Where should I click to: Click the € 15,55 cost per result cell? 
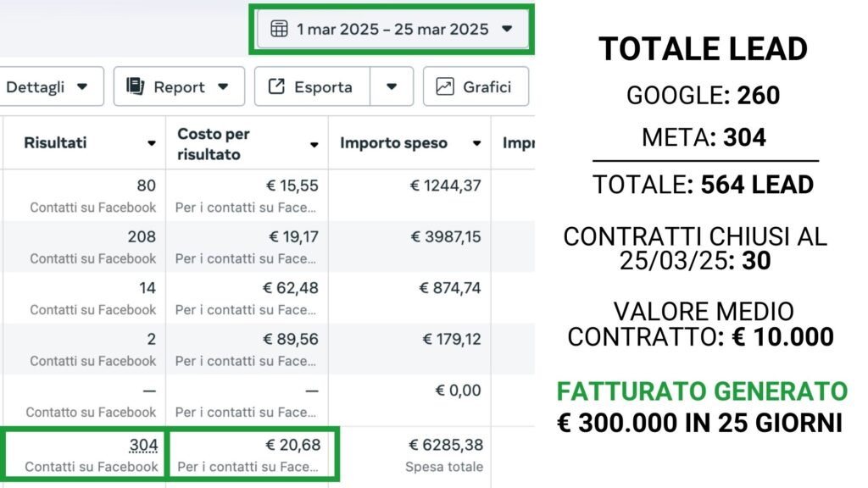[x=293, y=186]
